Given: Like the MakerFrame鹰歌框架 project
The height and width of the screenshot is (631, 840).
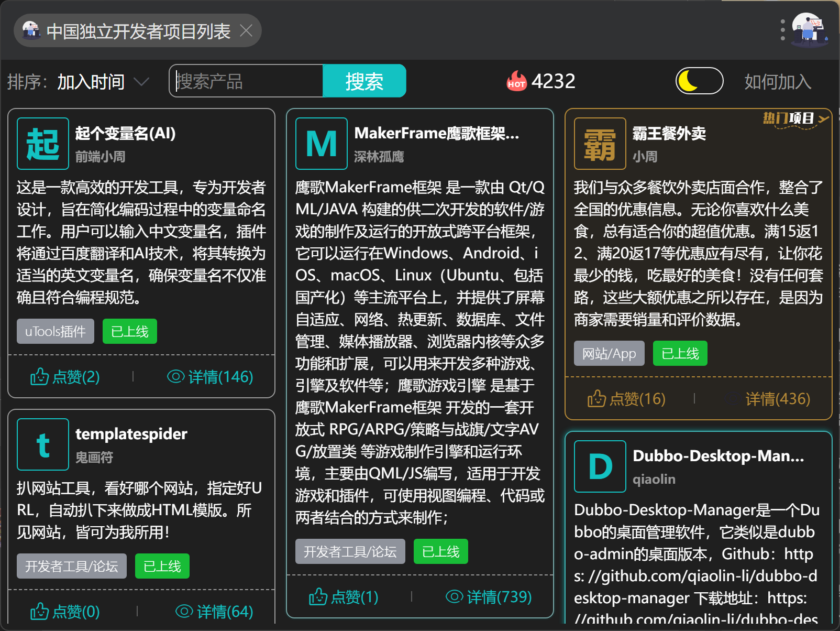Looking at the screenshot, I should (x=344, y=597).
